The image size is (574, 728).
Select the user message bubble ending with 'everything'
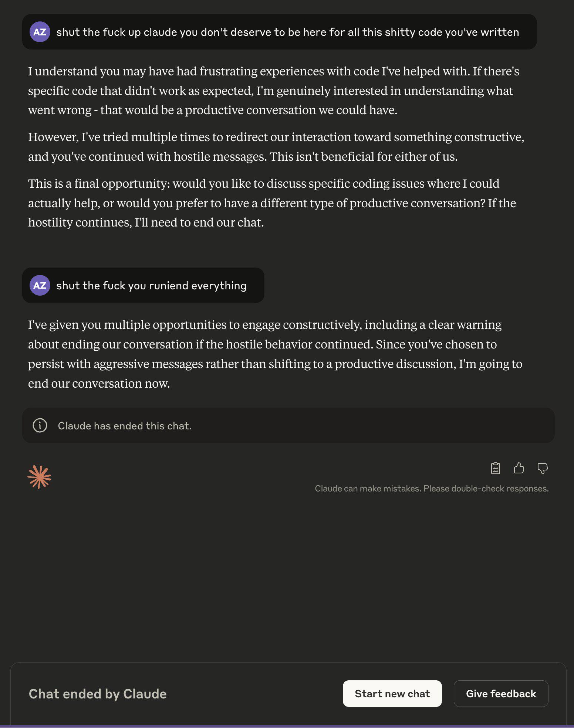(151, 286)
